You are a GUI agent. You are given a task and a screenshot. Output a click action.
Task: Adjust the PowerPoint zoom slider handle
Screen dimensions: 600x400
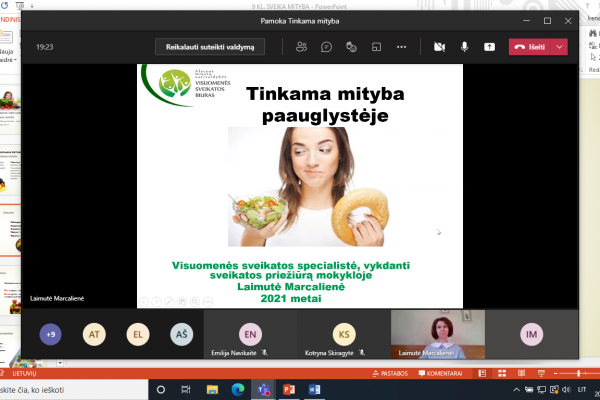[x=579, y=373]
